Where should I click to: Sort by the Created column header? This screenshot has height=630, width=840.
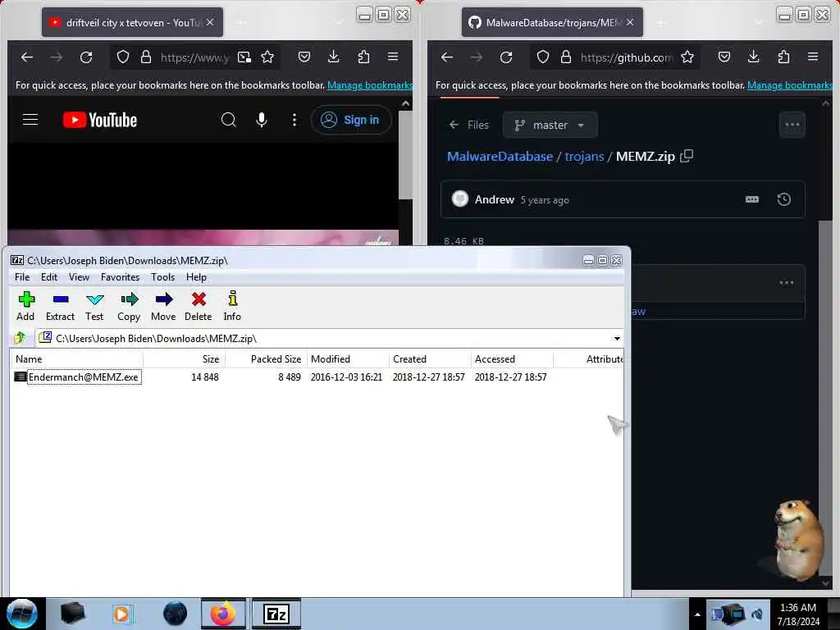430,359
